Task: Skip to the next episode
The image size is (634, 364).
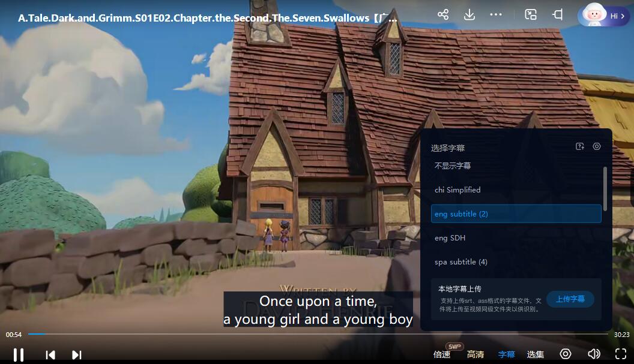Action: 77,355
